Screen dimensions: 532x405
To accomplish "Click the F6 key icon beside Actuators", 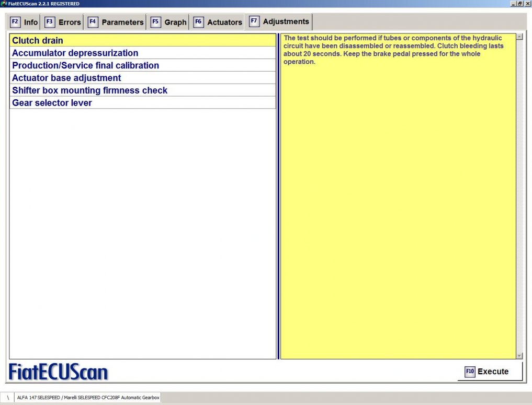I will [198, 22].
